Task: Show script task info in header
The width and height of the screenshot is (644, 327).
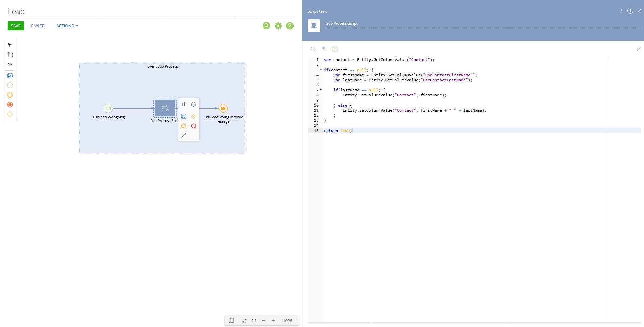Action: [x=630, y=11]
